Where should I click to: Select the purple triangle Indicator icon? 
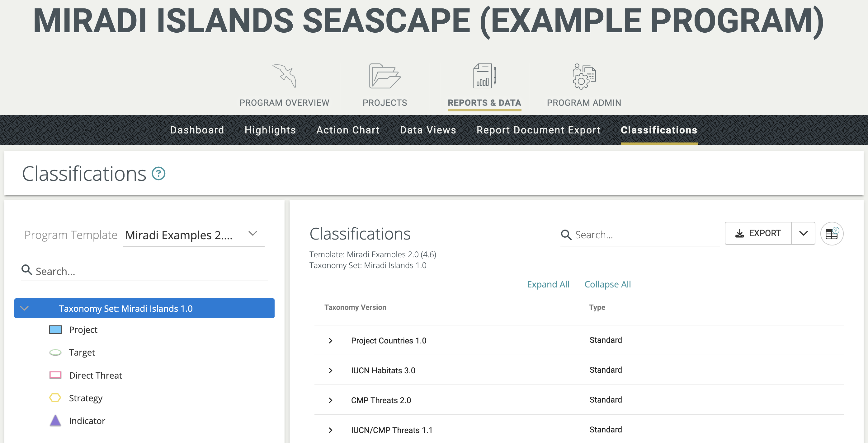click(55, 421)
